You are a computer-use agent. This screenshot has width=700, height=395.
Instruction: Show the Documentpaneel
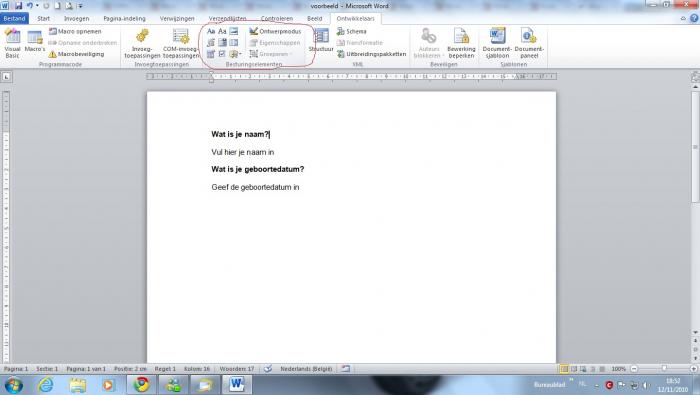(x=529, y=43)
